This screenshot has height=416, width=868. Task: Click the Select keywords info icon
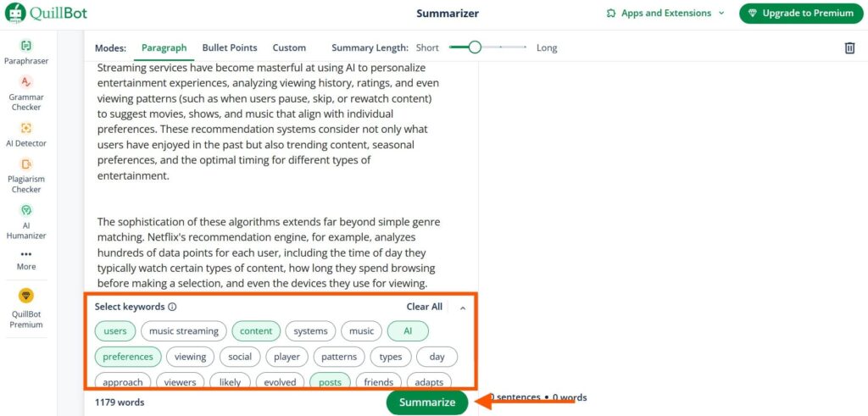[172, 307]
